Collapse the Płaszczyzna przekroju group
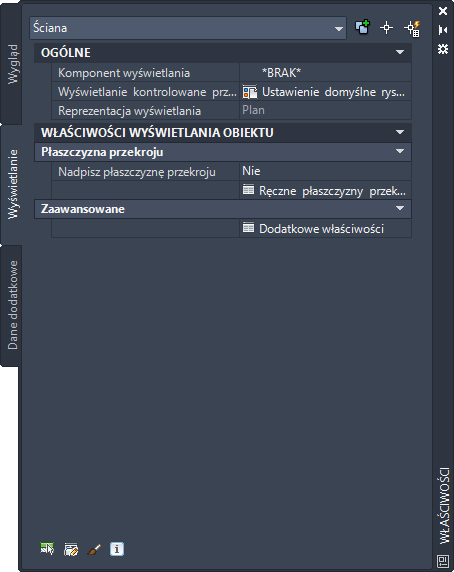The image size is (454, 572). [400, 151]
